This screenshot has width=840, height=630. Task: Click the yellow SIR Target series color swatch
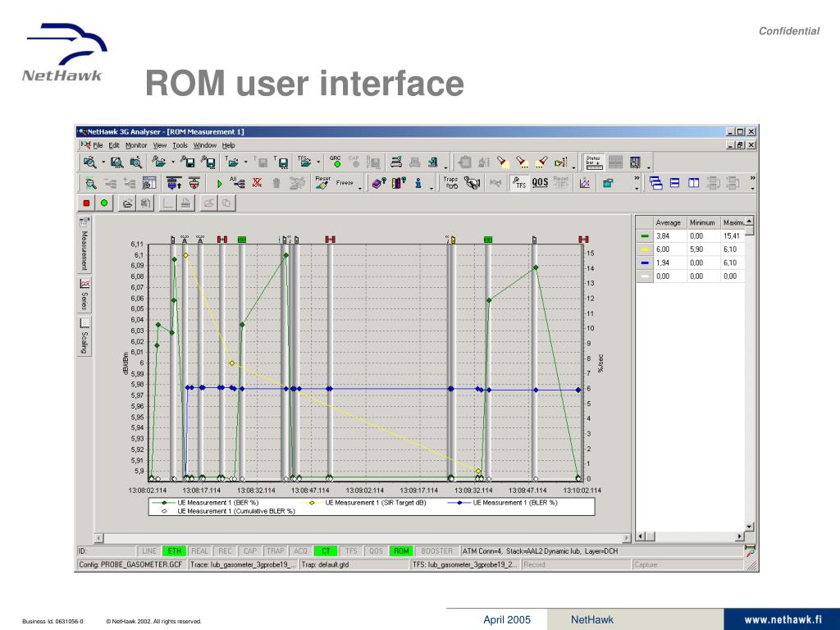tap(645, 249)
